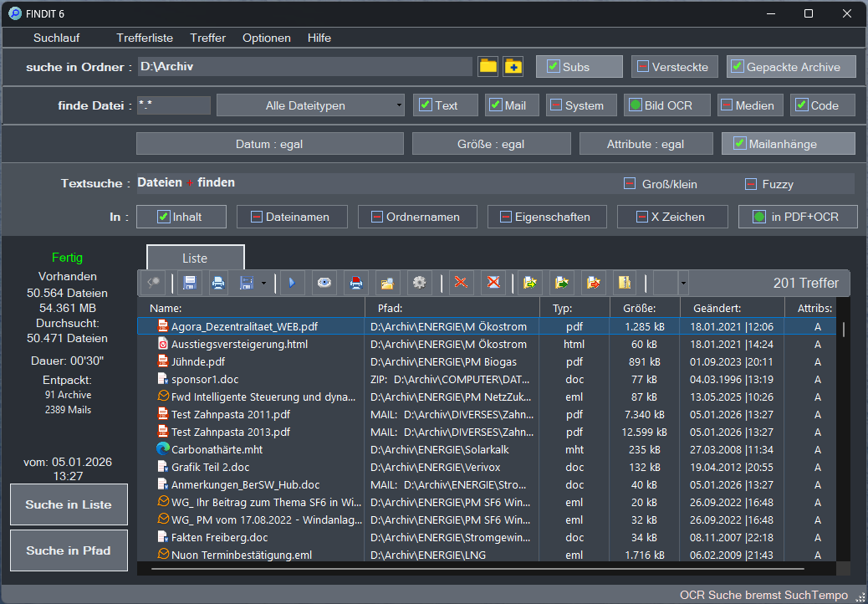Open the Optionen menu
The height and width of the screenshot is (604, 868).
point(266,38)
